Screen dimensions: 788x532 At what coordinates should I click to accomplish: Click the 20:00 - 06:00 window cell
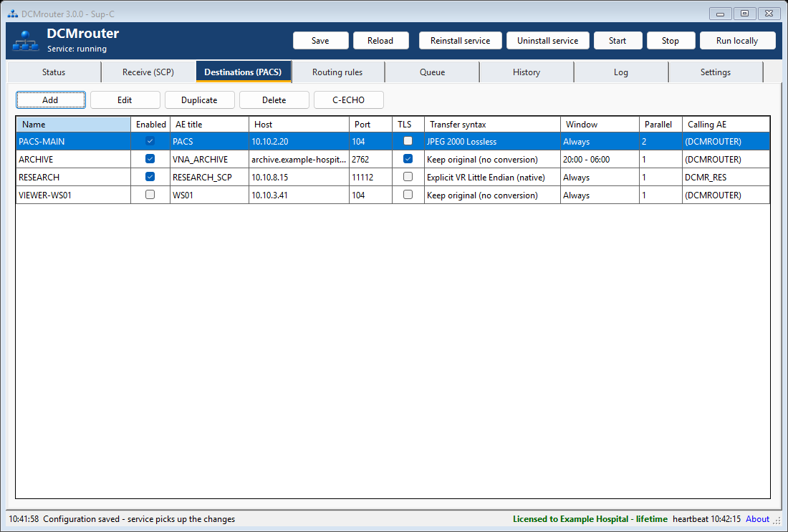[x=600, y=159]
